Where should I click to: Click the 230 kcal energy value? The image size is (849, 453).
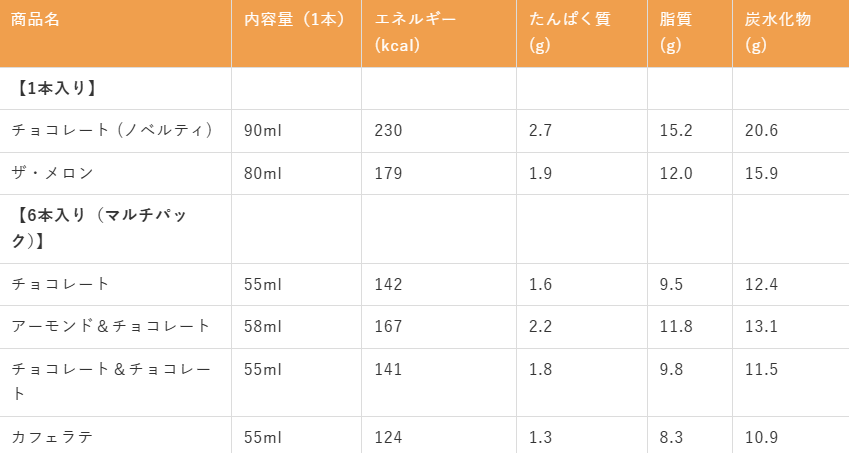pyautogui.click(x=388, y=130)
